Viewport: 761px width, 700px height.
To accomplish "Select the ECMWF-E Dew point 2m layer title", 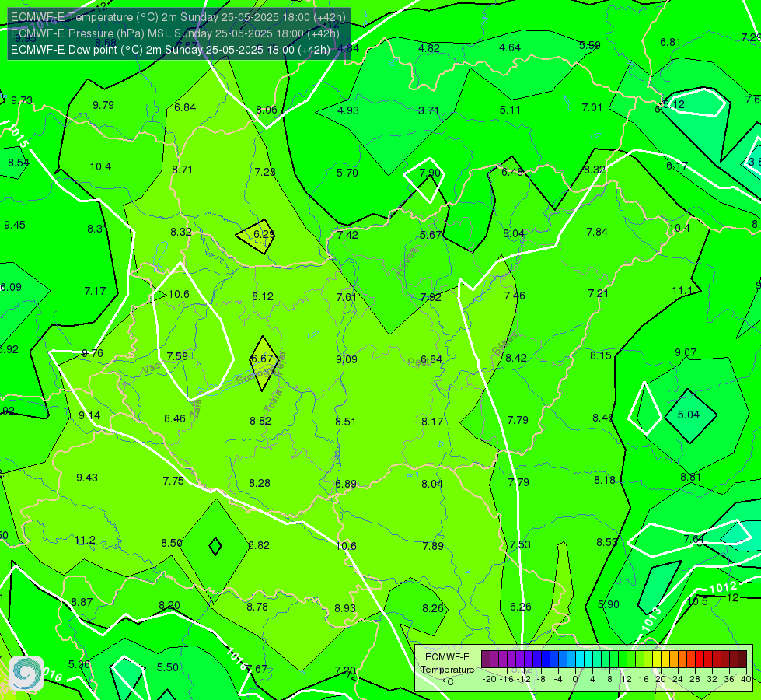I will click(x=170, y=50).
